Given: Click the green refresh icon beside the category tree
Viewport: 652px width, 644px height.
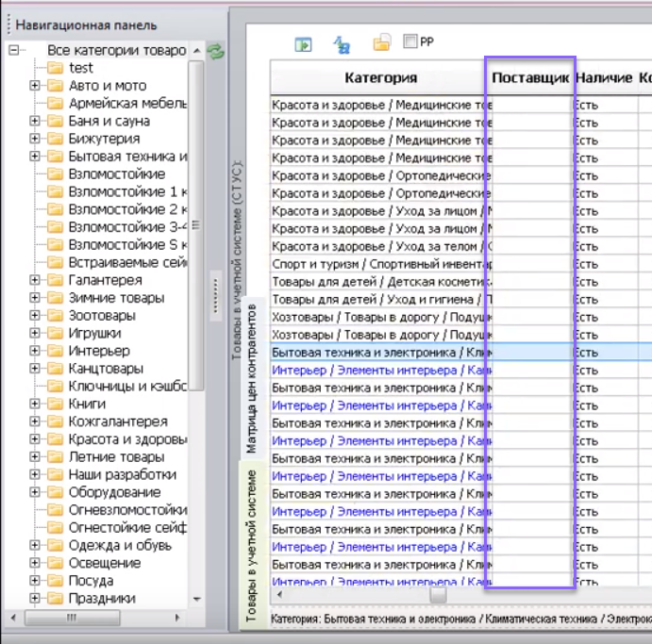Looking at the screenshot, I should [215, 52].
